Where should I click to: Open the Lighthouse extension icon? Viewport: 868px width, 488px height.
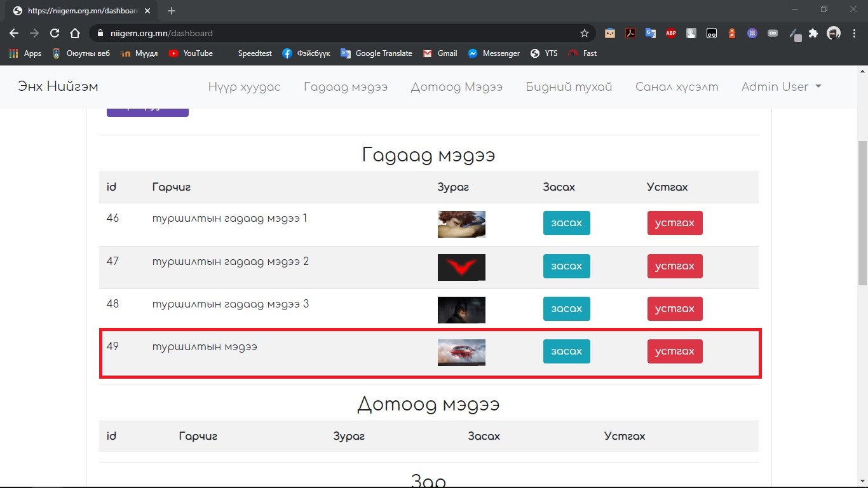click(732, 33)
